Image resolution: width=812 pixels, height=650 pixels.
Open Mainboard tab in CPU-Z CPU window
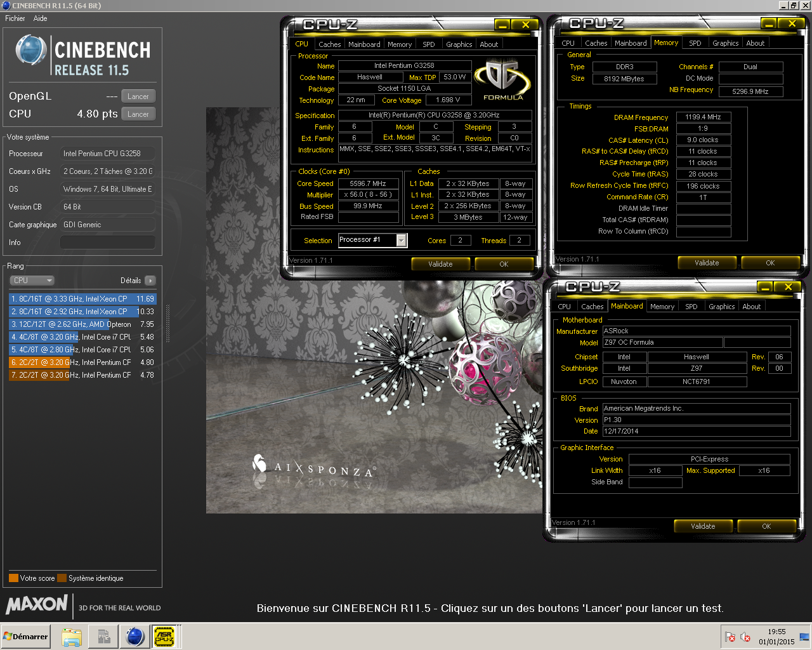tap(364, 44)
